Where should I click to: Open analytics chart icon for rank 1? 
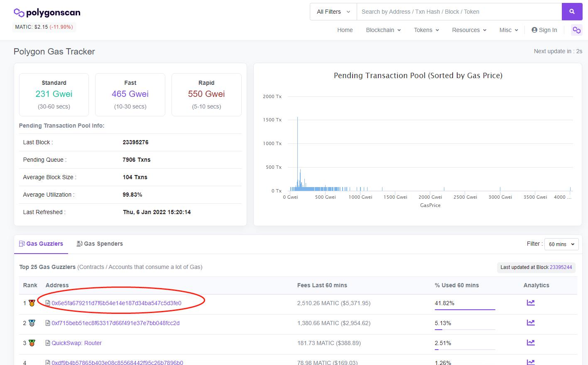point(530,303)
